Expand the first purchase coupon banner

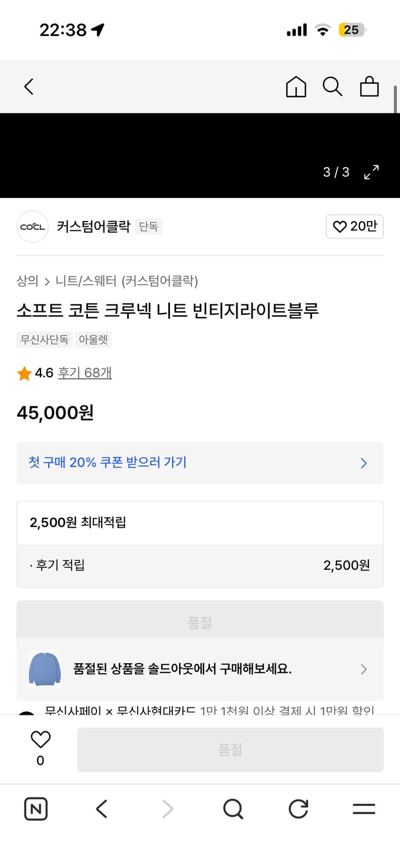pos(363,463)
